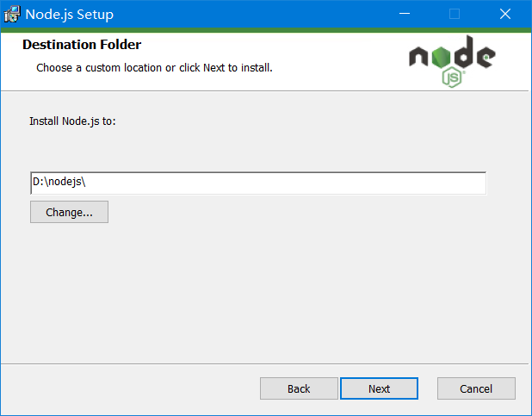Focus the D:\nodejs\ install path field
The height and width of the screenshot is (416, 532).
[x=258, y=183]
